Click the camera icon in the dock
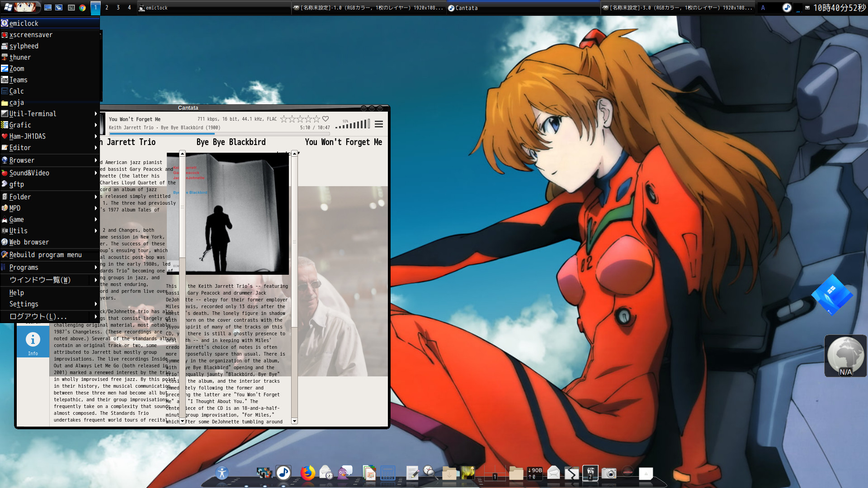This screenshot has height=488, width=868. coord(610,474)
